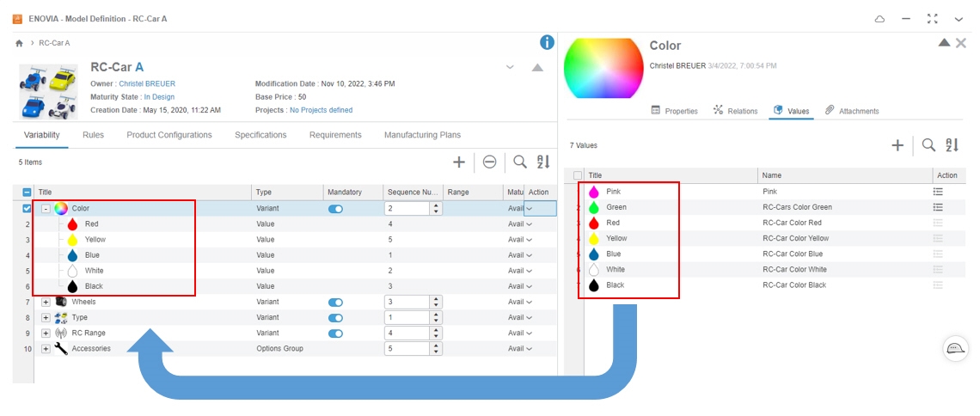The width and height of the screenshot is (980, 416).
Task: Open the information panel icon
Action: coord(547,42)
